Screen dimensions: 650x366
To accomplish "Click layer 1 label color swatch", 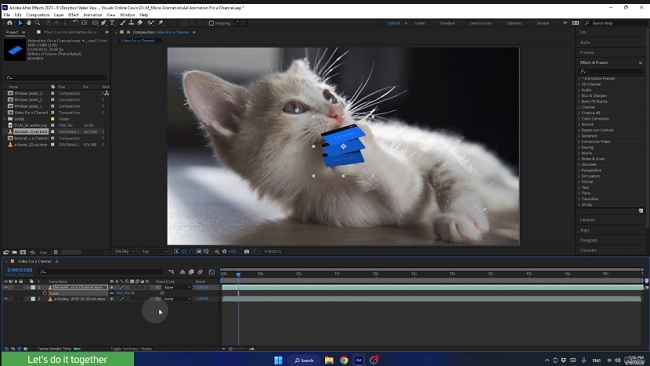I will click(33, 287).
